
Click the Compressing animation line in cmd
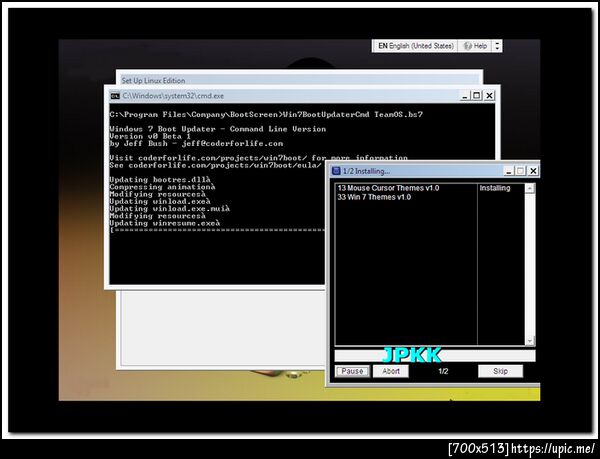[x=162, y=187]
